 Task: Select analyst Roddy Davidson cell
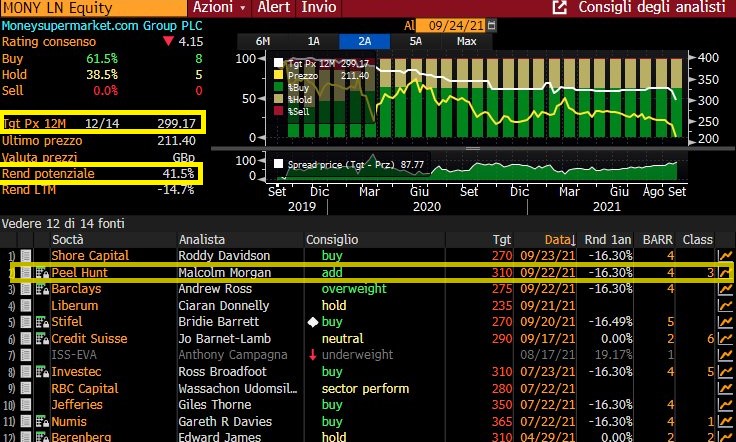coord(224,256)
